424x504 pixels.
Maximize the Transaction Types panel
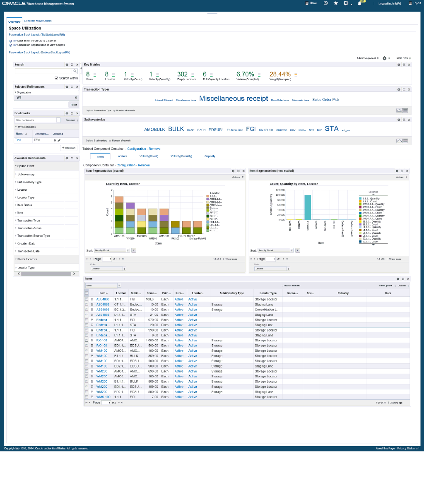click(404, 89)
